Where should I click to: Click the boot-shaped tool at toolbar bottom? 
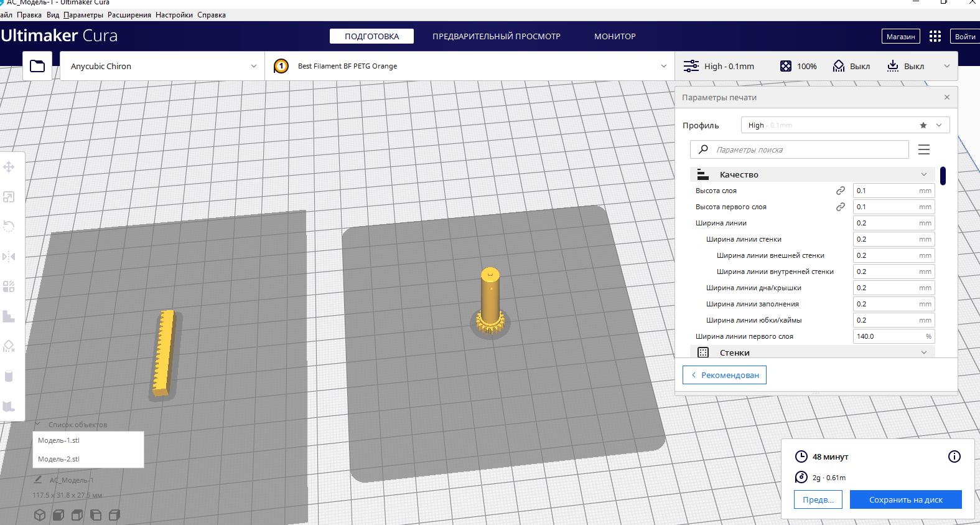(9, 406)
